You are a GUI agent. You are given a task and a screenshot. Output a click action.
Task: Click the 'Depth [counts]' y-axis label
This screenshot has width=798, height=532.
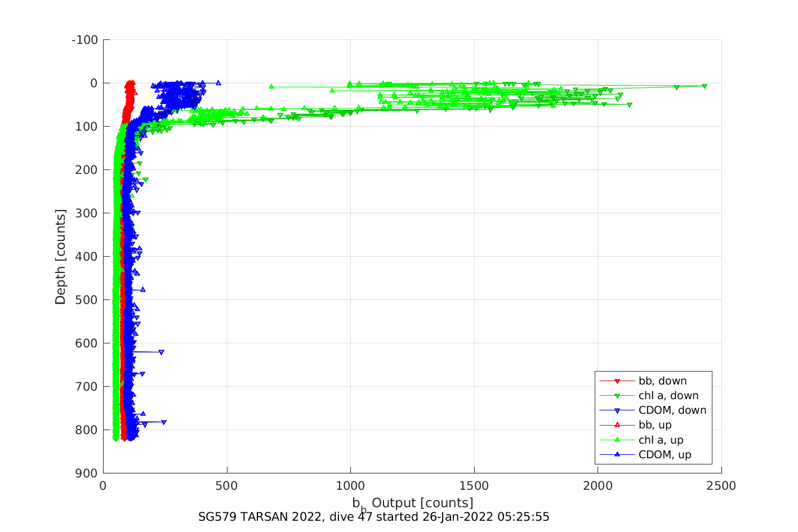[x=60, y=257]
